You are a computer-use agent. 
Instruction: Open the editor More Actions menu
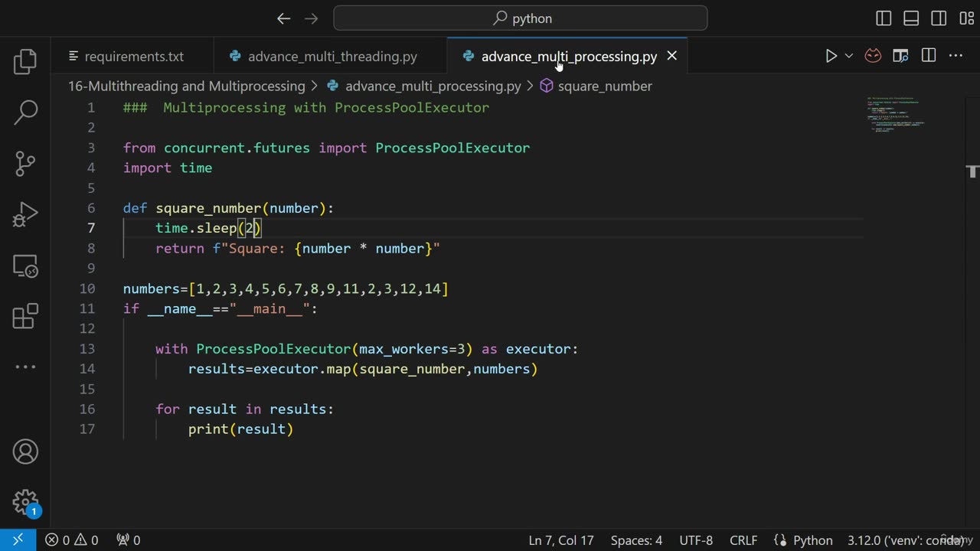coord(955,56)
